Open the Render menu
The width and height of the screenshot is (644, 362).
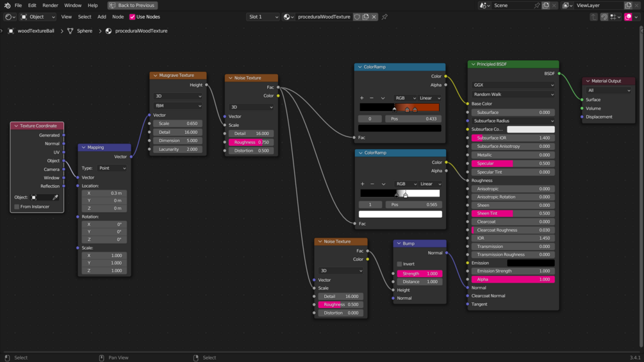pyautogui.click(x=50, y=5)
